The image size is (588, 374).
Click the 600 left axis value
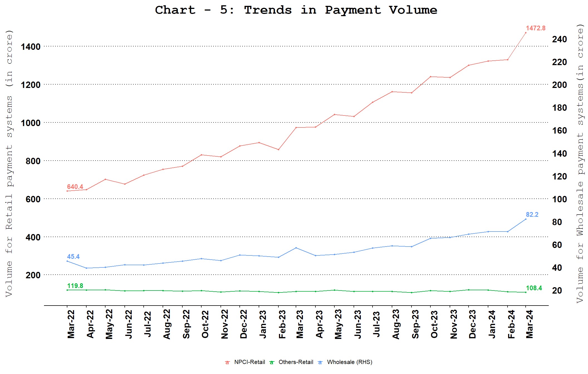tap(33, 199)
